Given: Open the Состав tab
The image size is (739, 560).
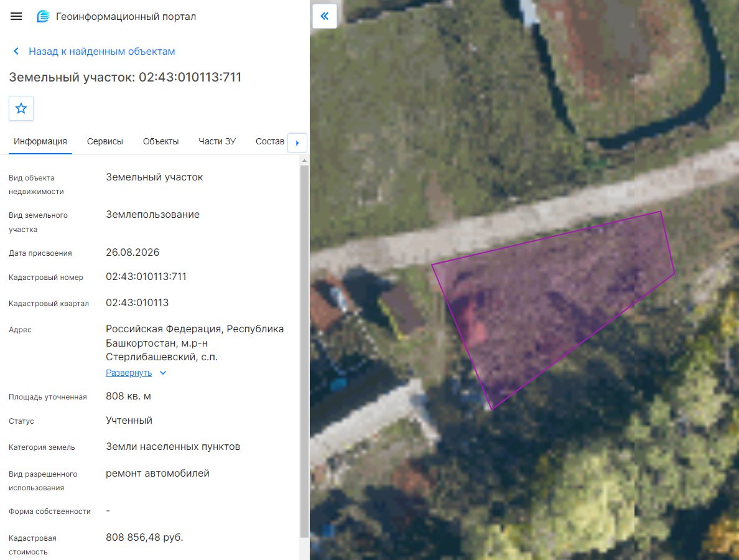Looking at the screenshot, I should [x=270, y=141].
